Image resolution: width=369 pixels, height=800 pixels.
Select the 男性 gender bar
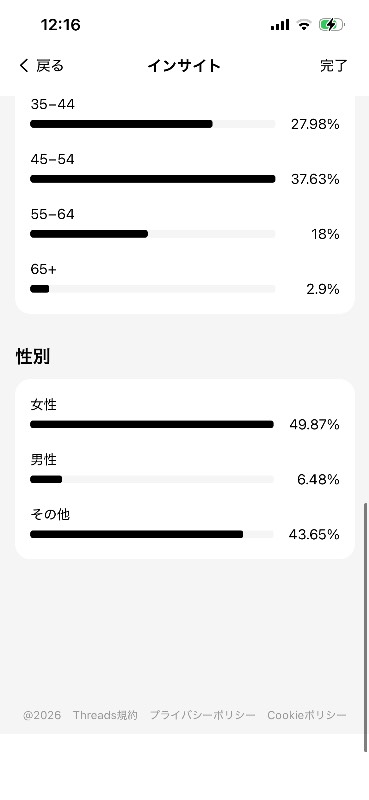pos(152,480)
